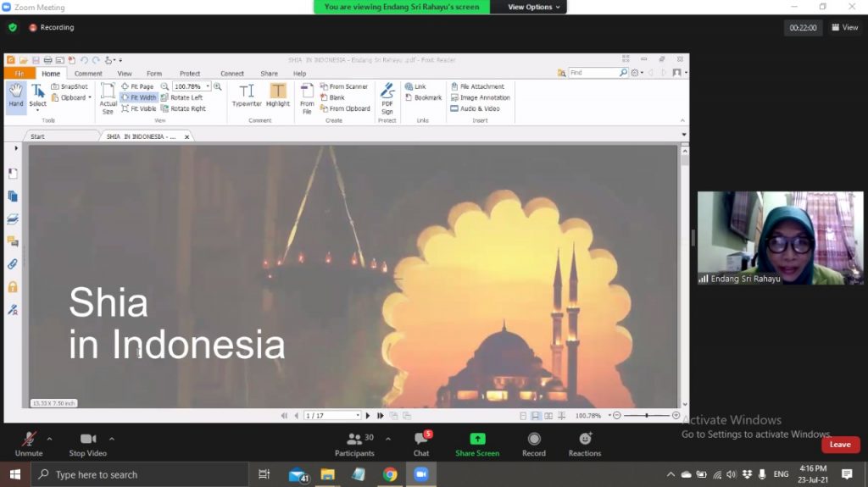Open the Participants panel
Viewport: 868px width, 487px height.
pyautogui.click(x=355, y=442)
